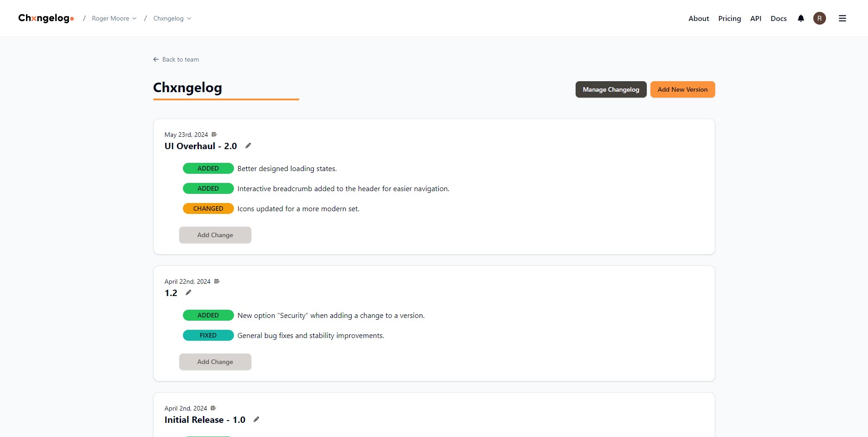Click the Chxngelog logo in the header
The width and height of the screenshot is (868, 437).
(x=45, y=18)
